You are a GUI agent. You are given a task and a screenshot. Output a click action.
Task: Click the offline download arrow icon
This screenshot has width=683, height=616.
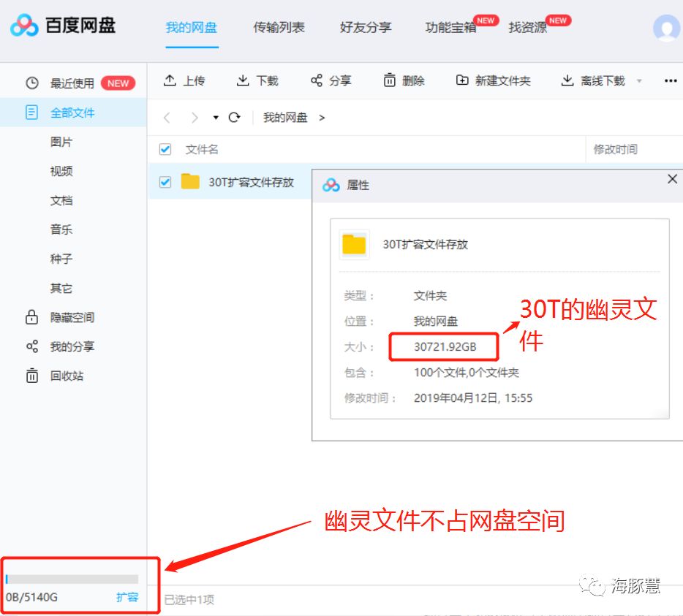click(567, 80)
